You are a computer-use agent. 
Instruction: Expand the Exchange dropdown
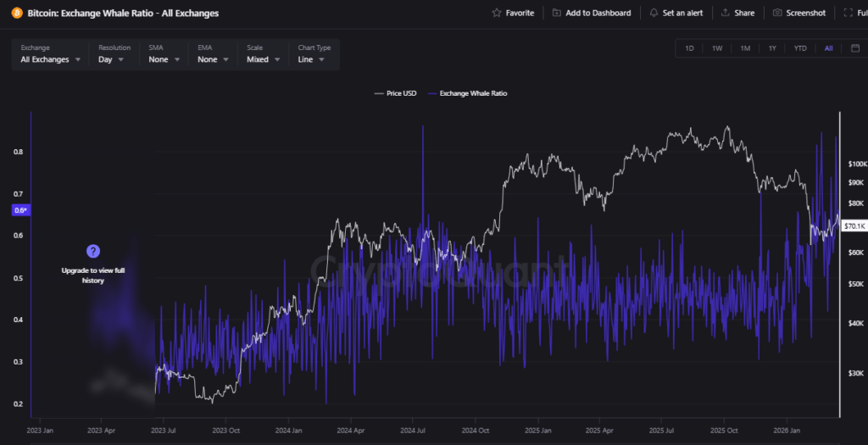point(50,59)
